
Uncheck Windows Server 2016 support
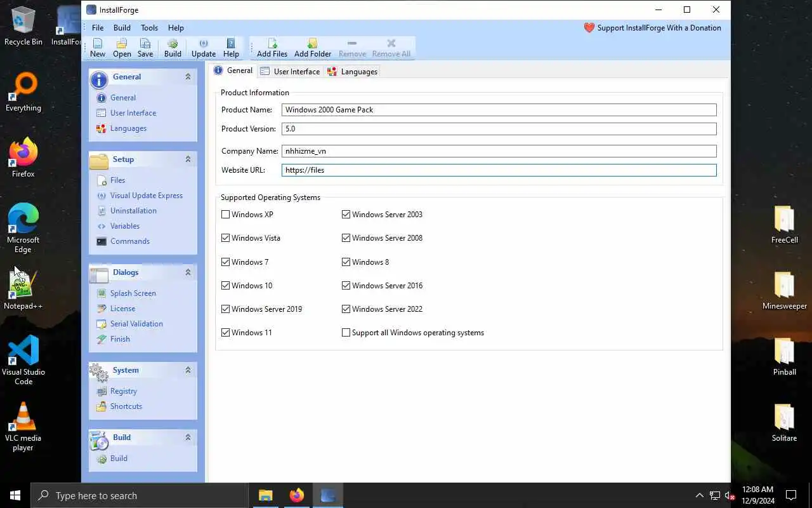(346, 286)
